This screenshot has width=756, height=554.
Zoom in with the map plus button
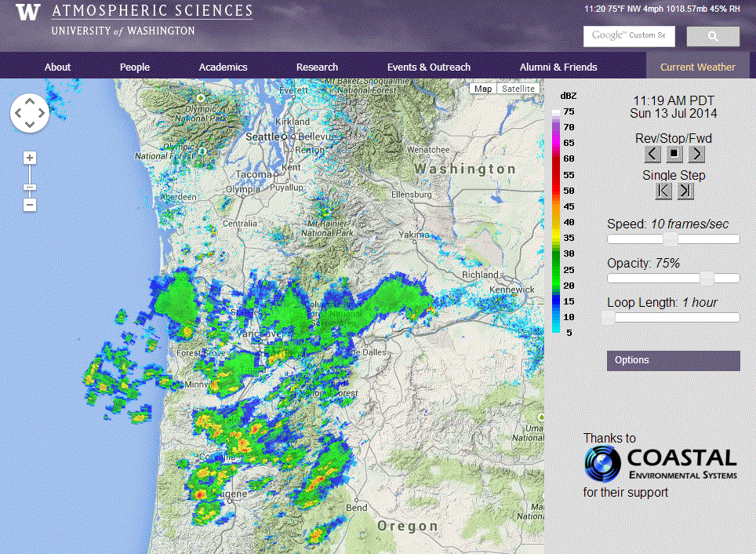coord(28,157)
